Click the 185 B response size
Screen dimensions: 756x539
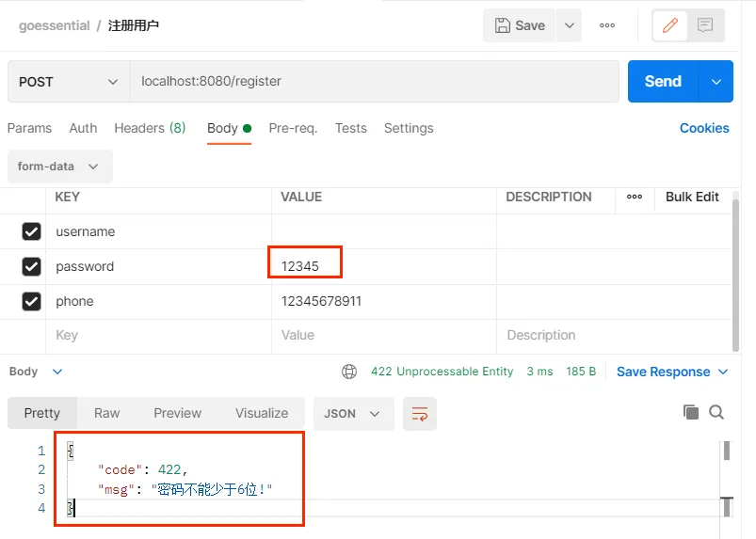[581, 372]
